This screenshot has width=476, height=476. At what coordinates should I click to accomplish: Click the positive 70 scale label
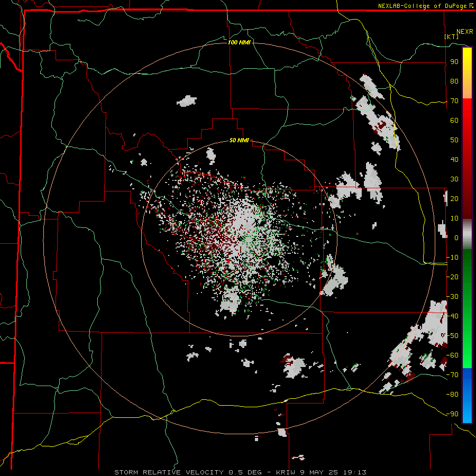pyautogui.click(x=454, y=101)
